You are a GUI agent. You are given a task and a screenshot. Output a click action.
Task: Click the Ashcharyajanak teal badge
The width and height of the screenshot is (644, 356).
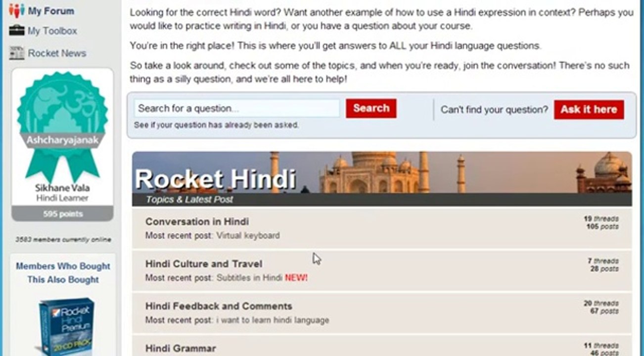tap(62, 127)
